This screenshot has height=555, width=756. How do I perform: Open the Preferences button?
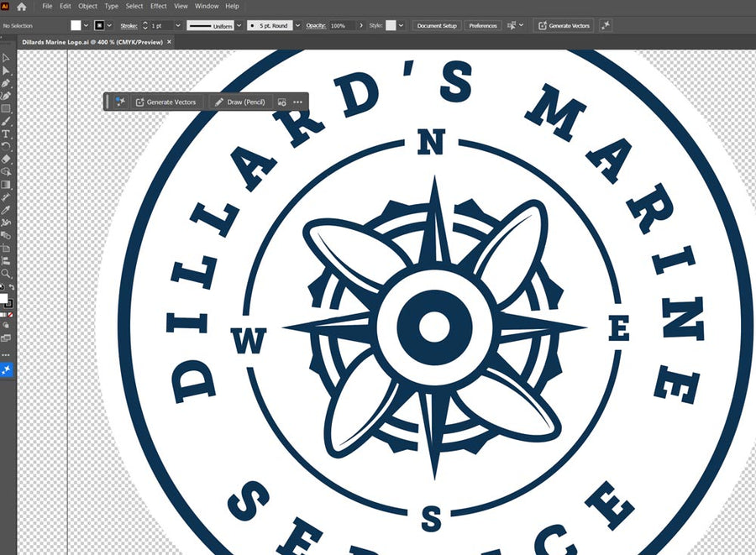click(x=483, y=25)
